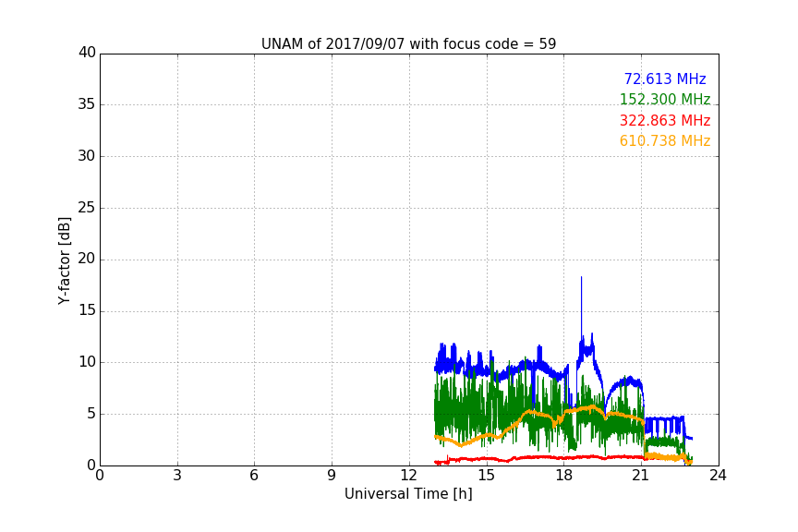Click the tall blue spike peak near 18.7 h

[x=581, y=278]
